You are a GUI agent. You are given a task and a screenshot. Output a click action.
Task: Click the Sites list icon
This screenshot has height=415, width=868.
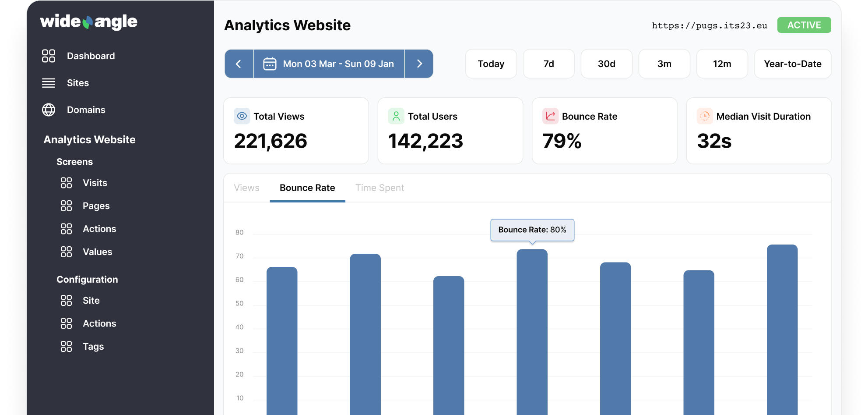click(49, 83)
